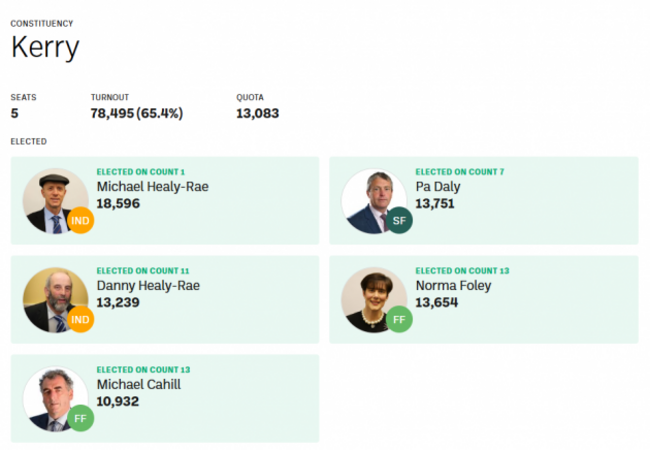Click the Michael Cahill candidate name
Image resolution: width=650 pixels, height=450 pixels.
pyautogui.click(x=138, y=385)
